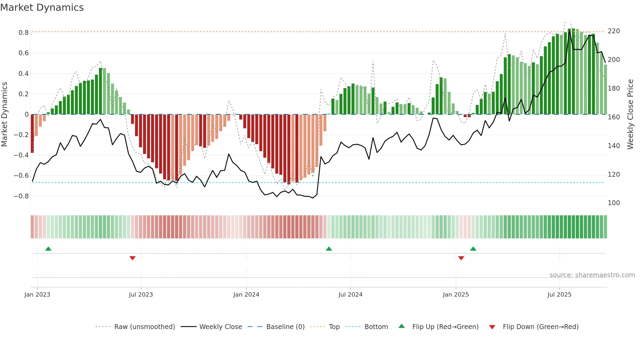This screenshot has width=644, height=362.
Task: Click the 0.4 left axis tick label
Action: pos(24,74)
